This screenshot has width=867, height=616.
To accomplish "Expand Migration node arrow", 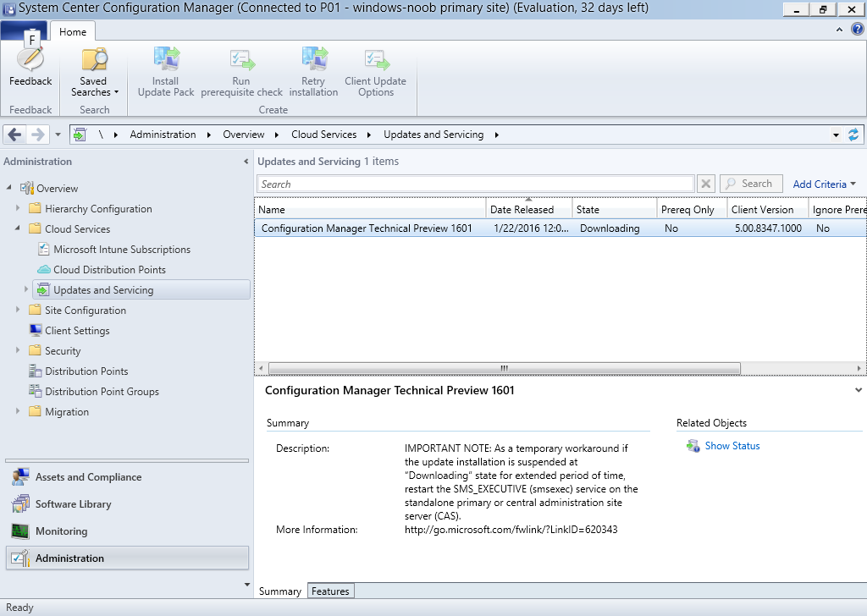I will click(18, 411).
